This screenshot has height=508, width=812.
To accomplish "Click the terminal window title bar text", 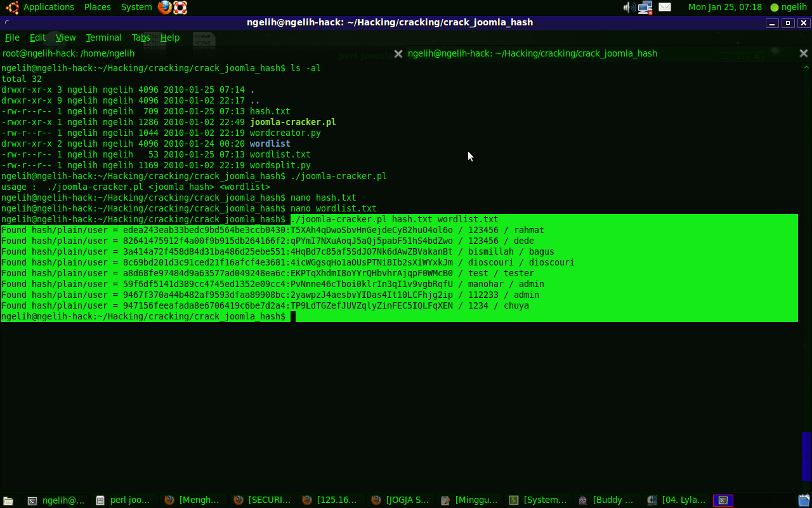I will click(x=390, y=22).
